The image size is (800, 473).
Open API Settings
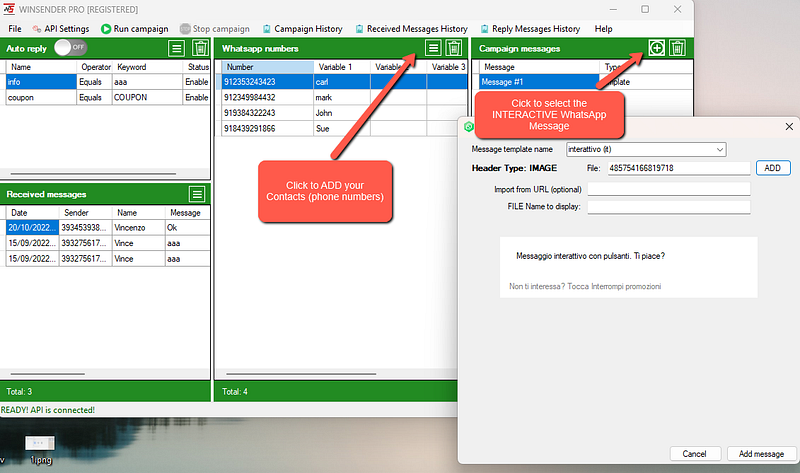tap(61, 29)
